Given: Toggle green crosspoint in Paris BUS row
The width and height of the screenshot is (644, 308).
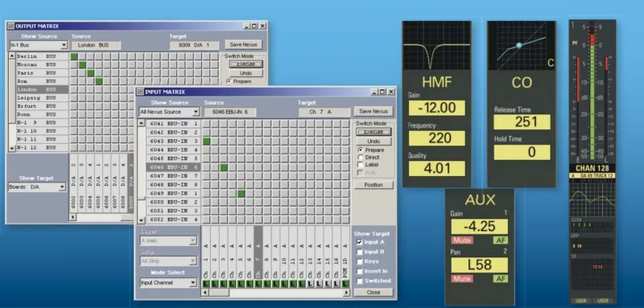Looking at the screenshot, I should click(91, 73).
